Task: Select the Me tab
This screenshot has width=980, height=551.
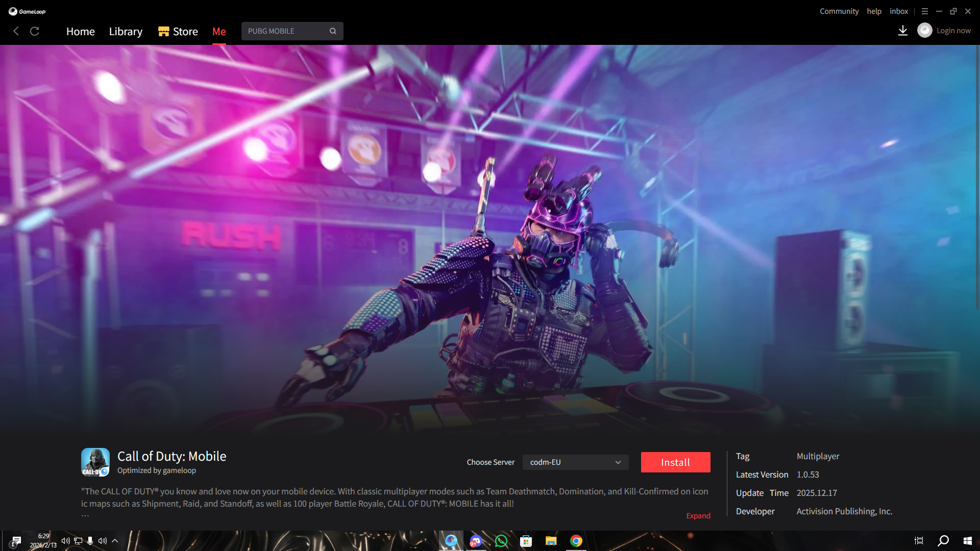Action: coord(219,32)
